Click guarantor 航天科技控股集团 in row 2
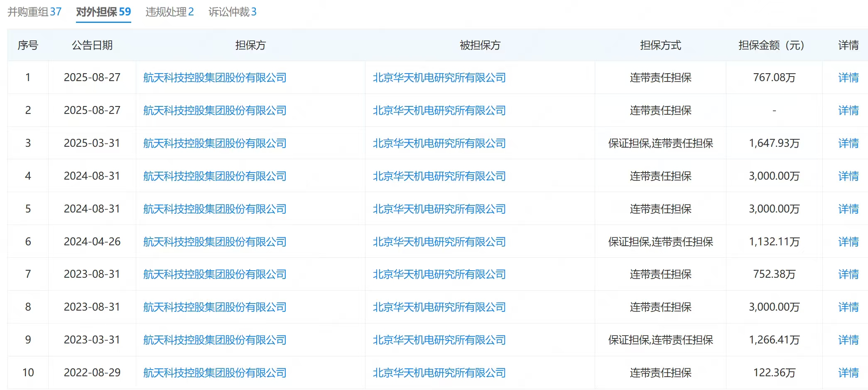The image size is (868, 390). [215, 111]
